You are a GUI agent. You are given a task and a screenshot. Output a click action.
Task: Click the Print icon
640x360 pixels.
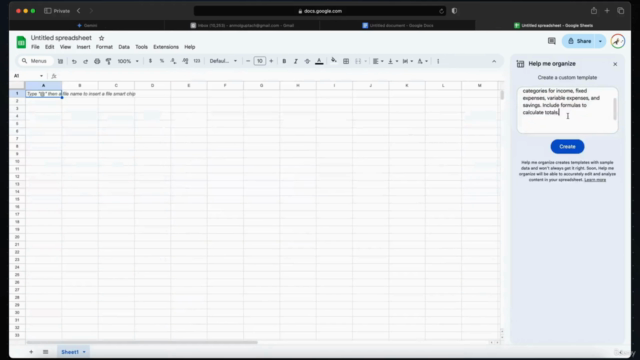[x=97, y=61]
